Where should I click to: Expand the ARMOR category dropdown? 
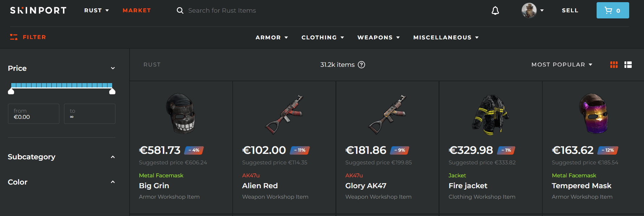click(272, 37)
